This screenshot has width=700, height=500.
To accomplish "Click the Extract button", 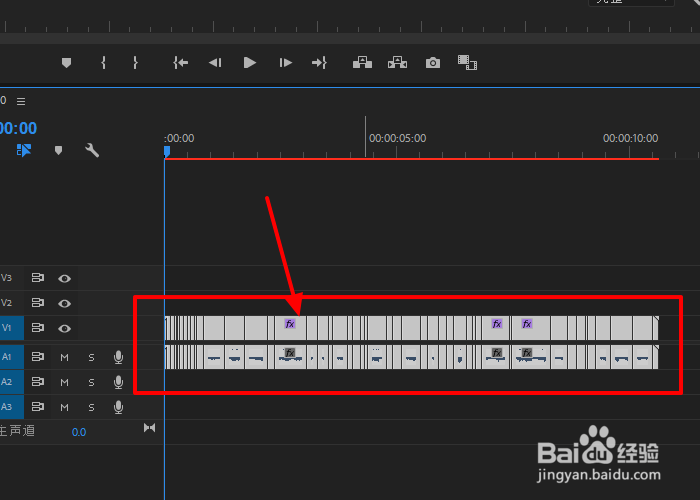I will pyautogui.click(x=397, y=62).
